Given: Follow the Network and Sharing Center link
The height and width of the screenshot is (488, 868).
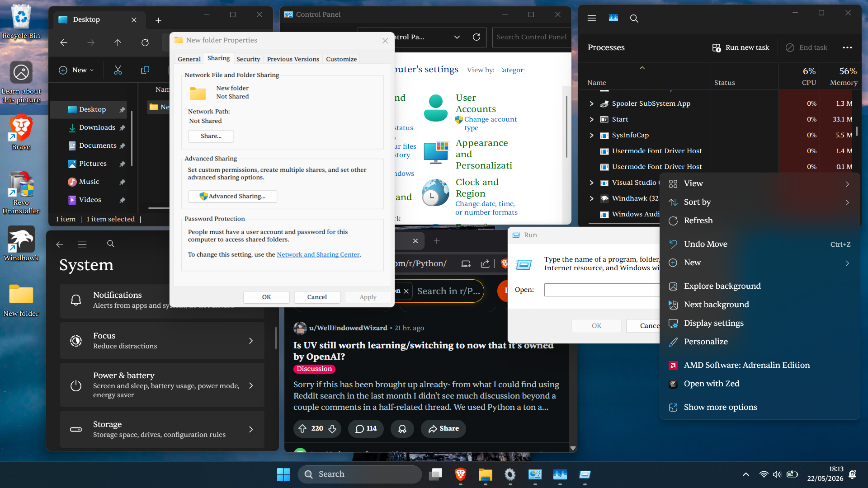Looking at the screenshot, I should 318,254.
